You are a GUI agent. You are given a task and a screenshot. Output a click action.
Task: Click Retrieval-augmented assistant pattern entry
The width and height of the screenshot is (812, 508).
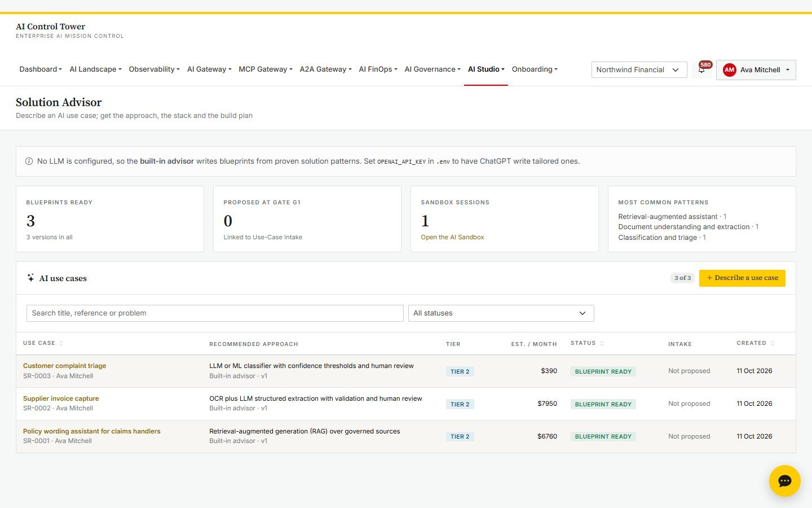(x=672, y=217)
